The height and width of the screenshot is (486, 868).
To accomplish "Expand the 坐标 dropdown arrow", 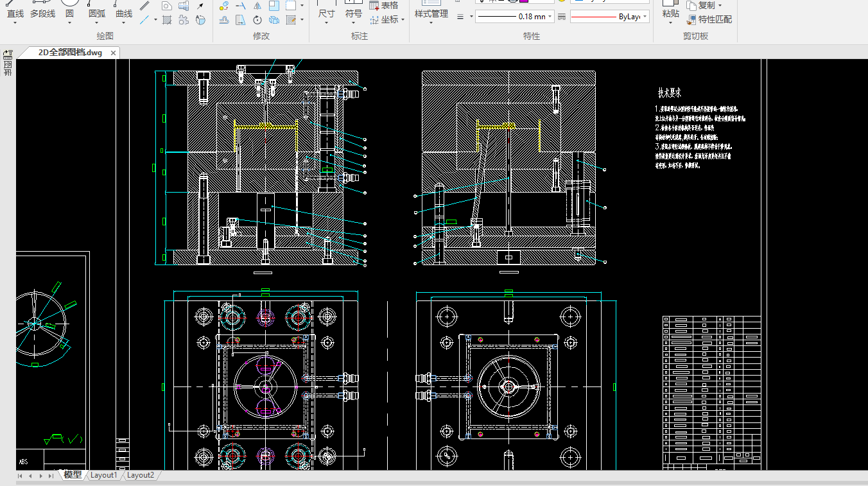I will pyautogui.click(x=403, y=20).
